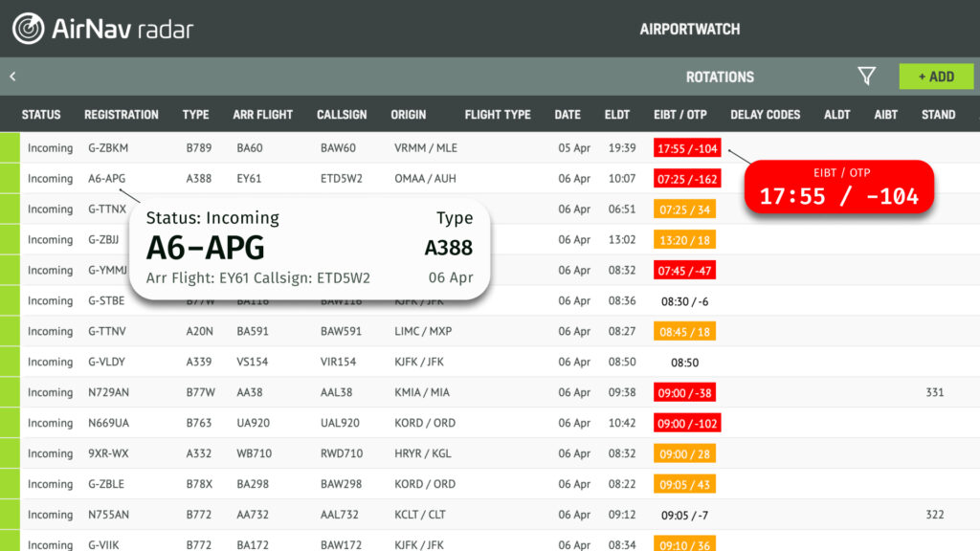980x551 pixels.
Task: Click the red 17:55 / -104 badge
Action: pos(686,148)
